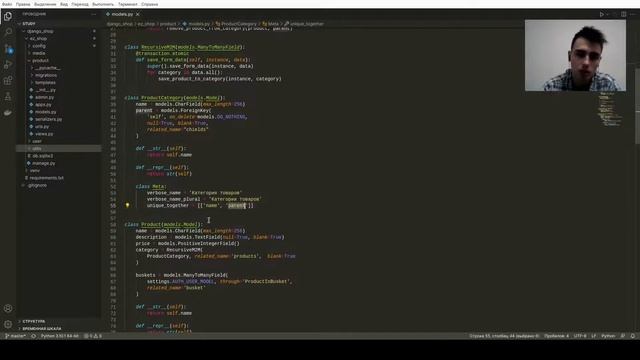
Task: Open Explorer panel ellipsis menu
Action: 93,14
